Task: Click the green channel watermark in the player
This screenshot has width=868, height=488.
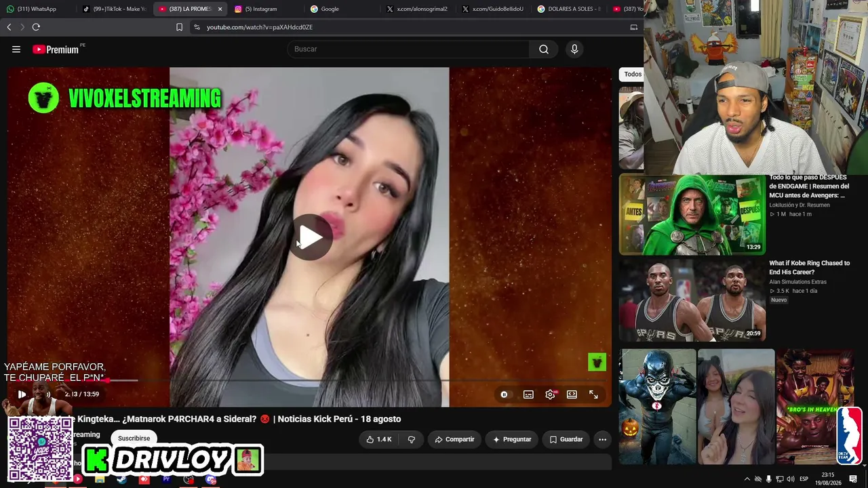Action: tap(597, 362)
